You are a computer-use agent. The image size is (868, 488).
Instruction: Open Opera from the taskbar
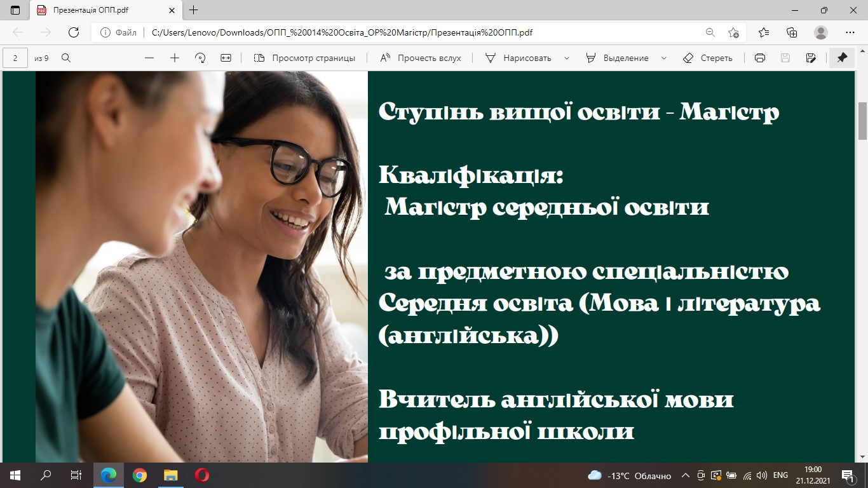(x=202, y=475)
